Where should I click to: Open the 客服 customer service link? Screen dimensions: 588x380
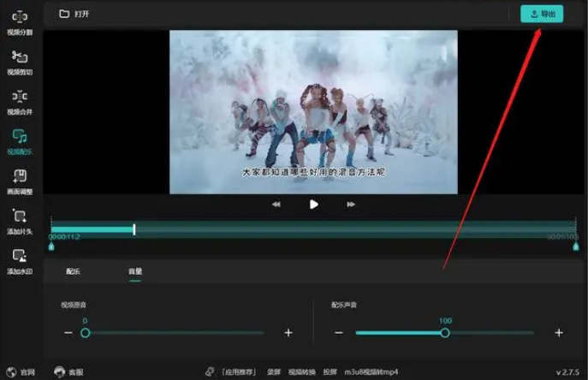[x=76, y=372]
